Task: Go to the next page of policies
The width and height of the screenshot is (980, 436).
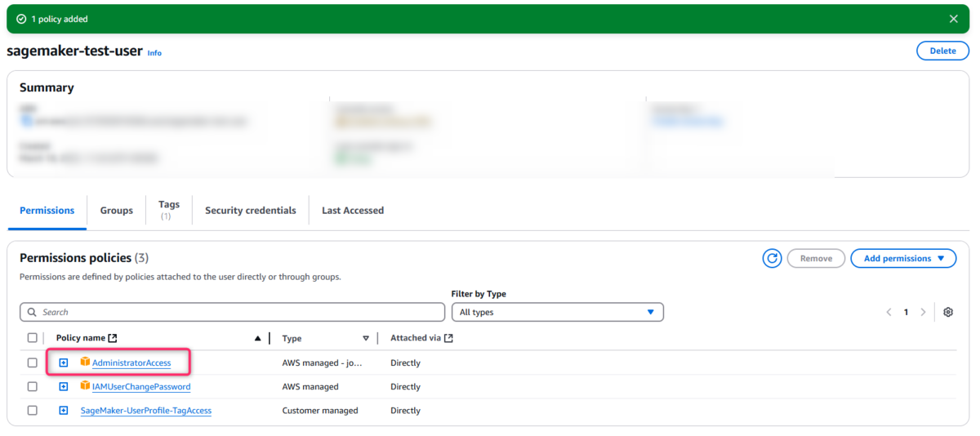Action: tap(923, 312)
